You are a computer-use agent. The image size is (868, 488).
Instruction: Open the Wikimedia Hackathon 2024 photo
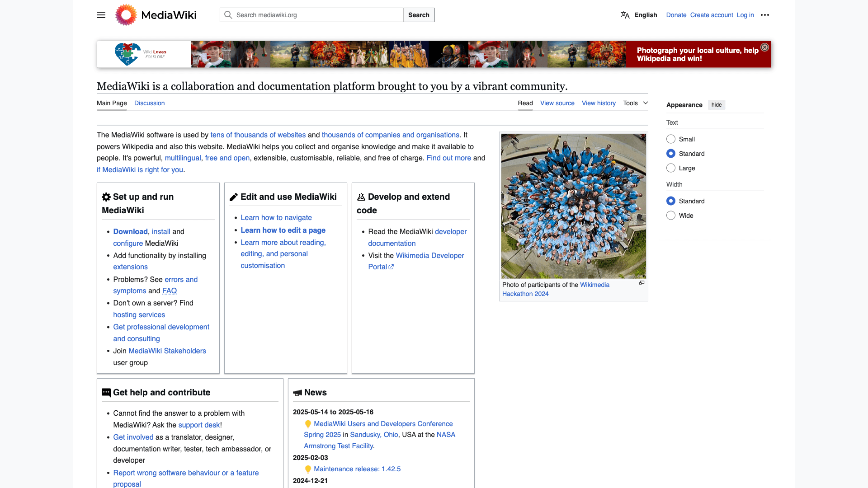[x=574, y=206]
